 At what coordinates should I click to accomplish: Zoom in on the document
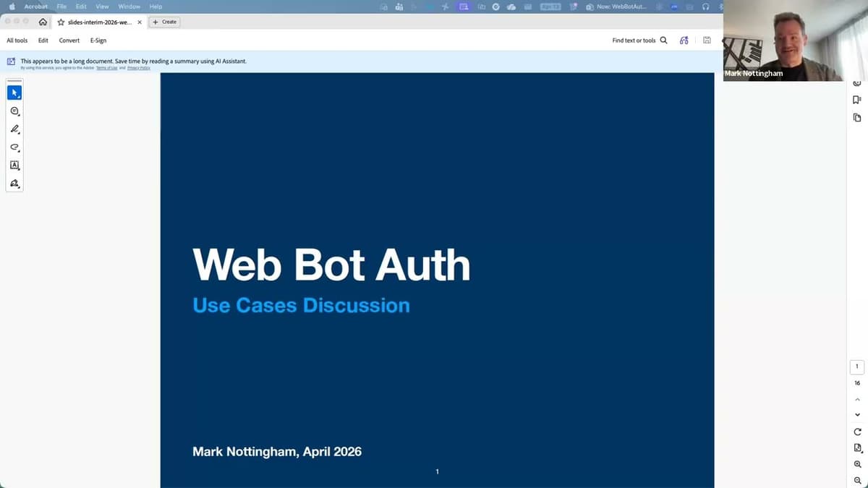tap(857, 464)
